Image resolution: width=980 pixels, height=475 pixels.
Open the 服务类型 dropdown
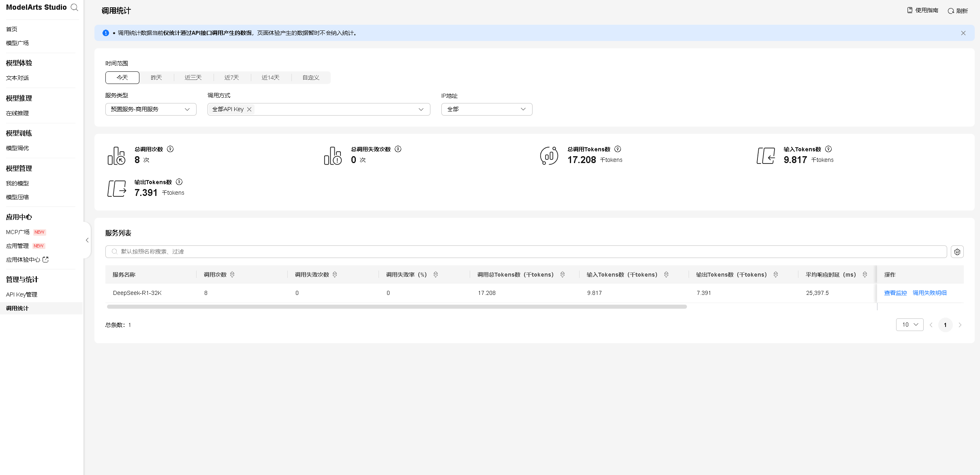coord(151,109)
